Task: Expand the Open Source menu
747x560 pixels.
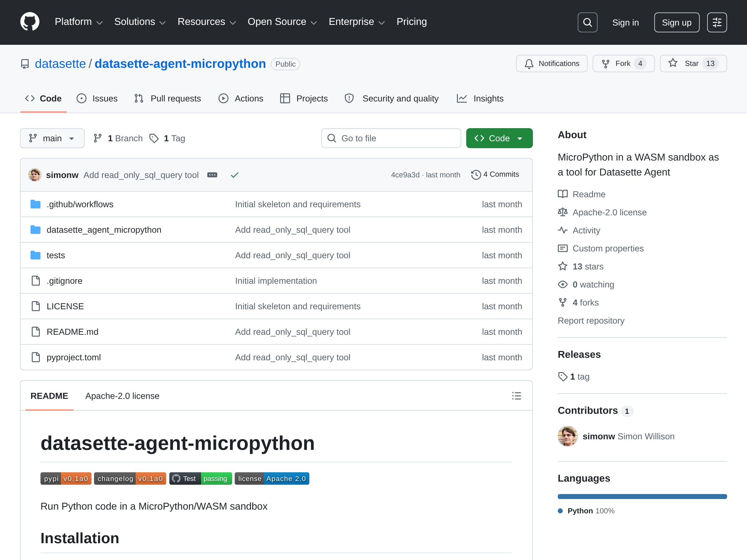Action: (282, 21)
